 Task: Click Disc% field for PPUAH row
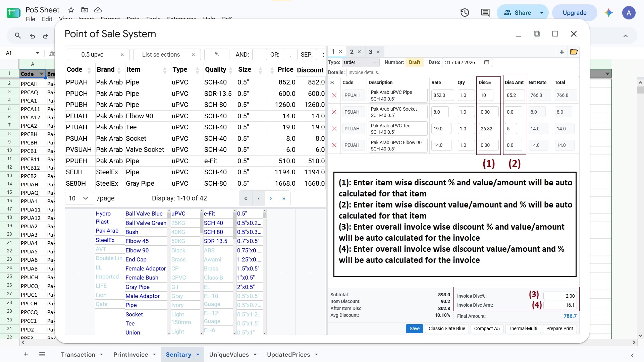pyautogui.click(x=486, y=95)
